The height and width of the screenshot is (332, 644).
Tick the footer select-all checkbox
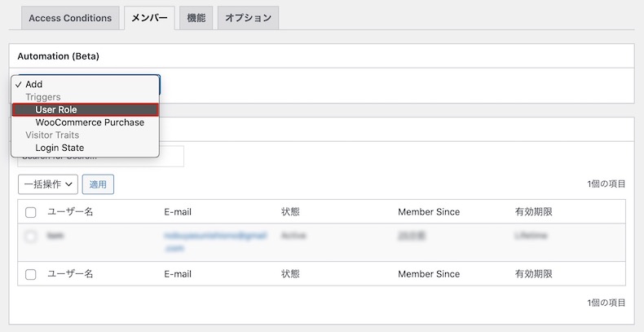coord(31,274)
